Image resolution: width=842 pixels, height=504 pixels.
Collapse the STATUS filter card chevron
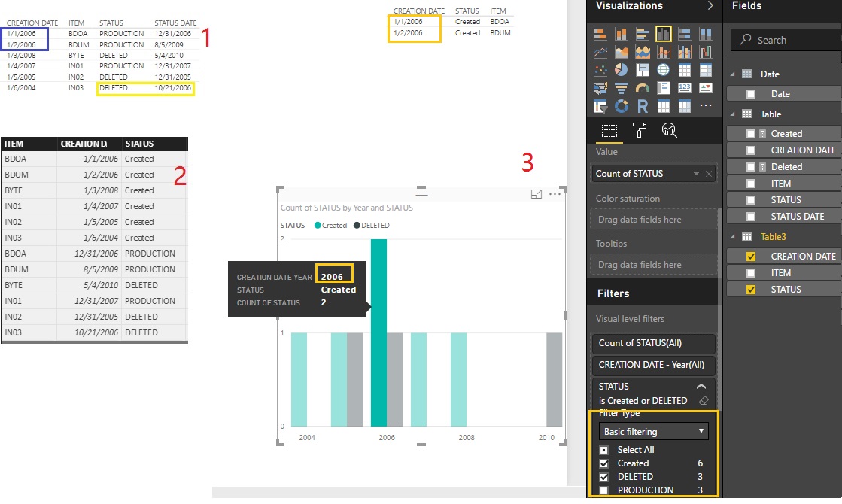click(x=701, y=387)
